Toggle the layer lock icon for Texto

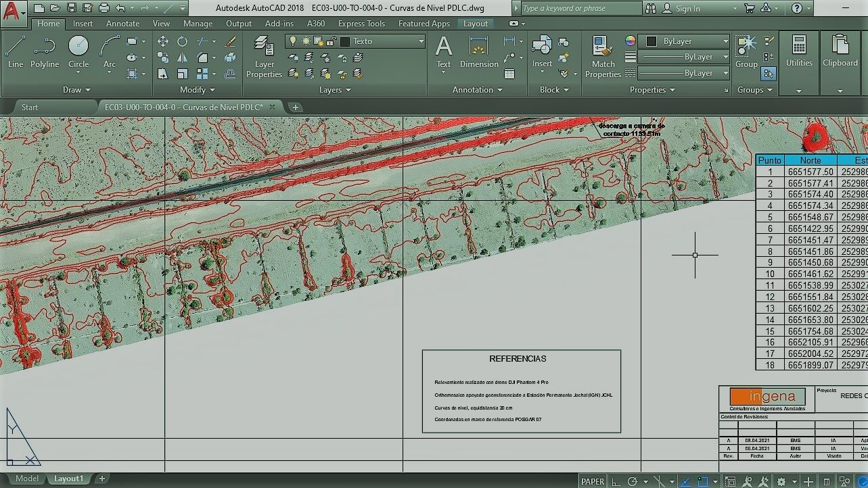click(332, 41)
